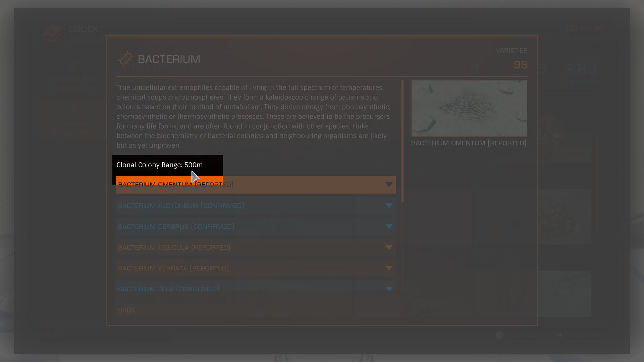Expand Bacterium Vesicula (Reported) arrow
Screen dimensions: 644x362
[389, 247]
